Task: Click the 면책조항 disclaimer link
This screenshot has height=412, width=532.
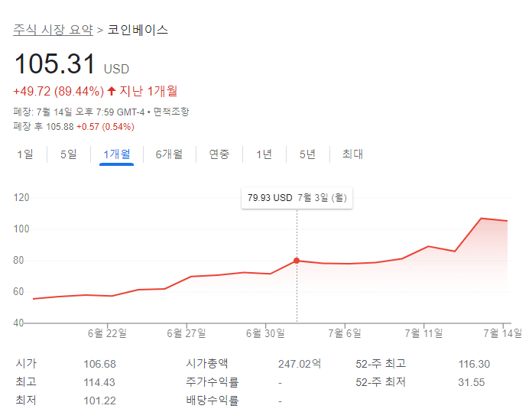Action: point(171,112)
